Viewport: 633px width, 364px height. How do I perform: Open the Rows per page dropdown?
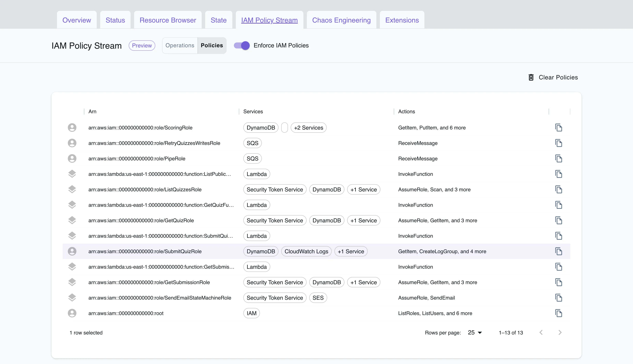(x=475, y=333)
